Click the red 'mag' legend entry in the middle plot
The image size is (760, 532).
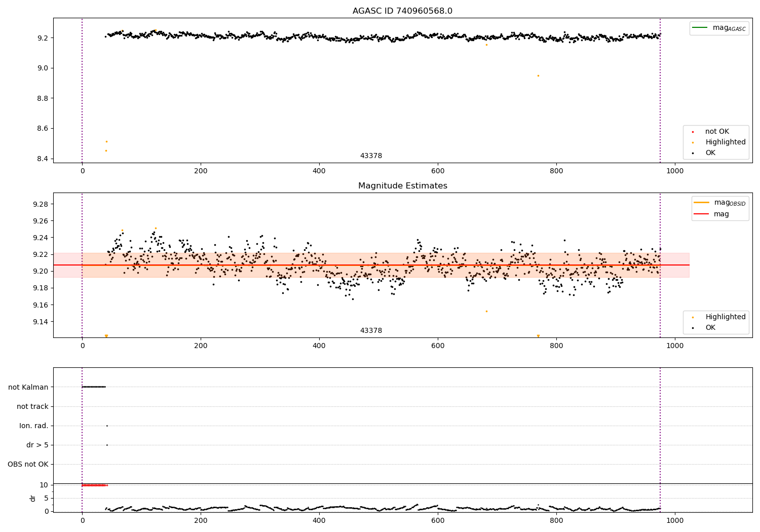[x=711, y=214]
